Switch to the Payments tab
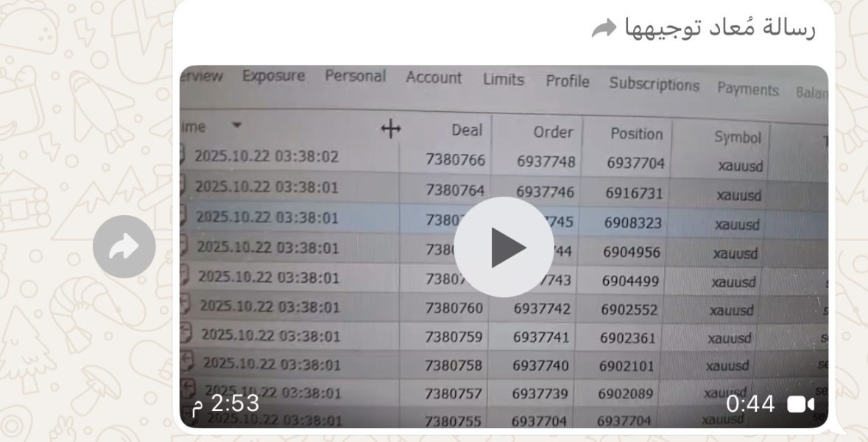Viewport: 868px width, 442px height. pos(748,88)
